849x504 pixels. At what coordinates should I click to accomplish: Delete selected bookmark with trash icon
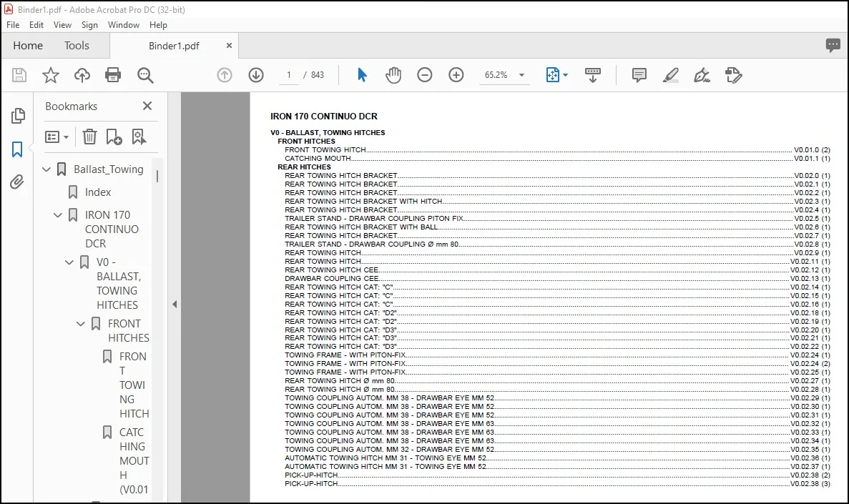[x=89, y=137]
